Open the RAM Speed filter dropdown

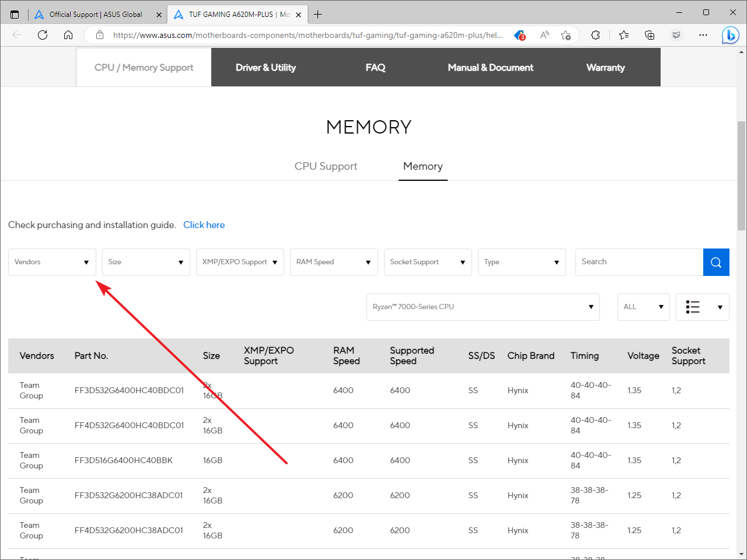(333, 262)
